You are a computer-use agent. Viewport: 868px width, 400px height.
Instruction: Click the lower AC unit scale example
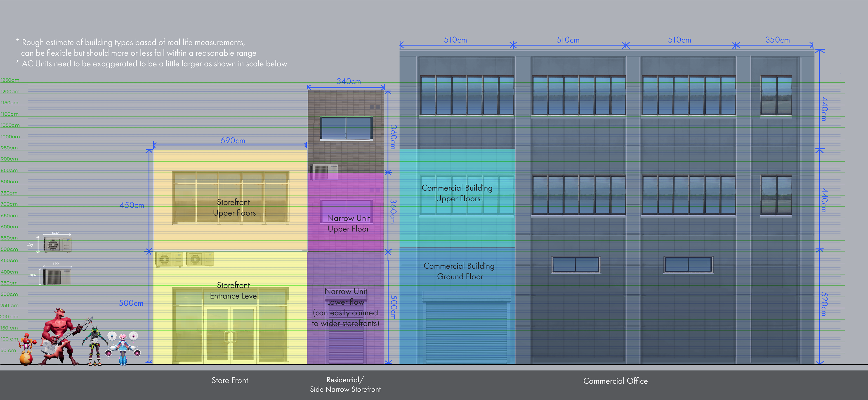pos(57,277)
